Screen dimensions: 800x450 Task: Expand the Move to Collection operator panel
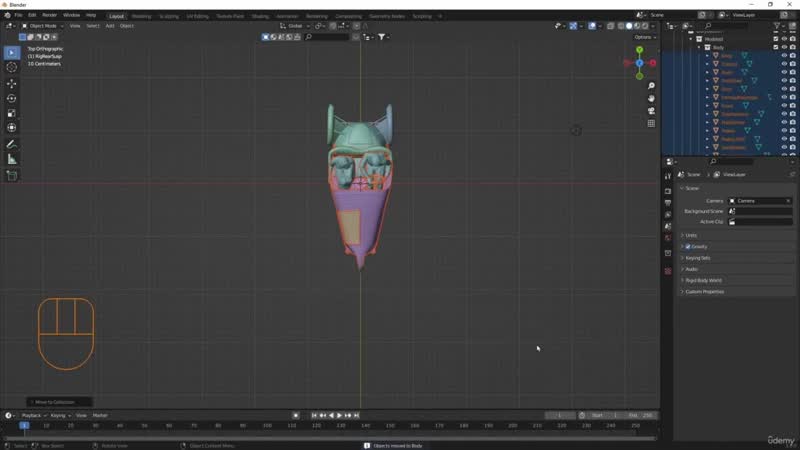tap(59, 403)
